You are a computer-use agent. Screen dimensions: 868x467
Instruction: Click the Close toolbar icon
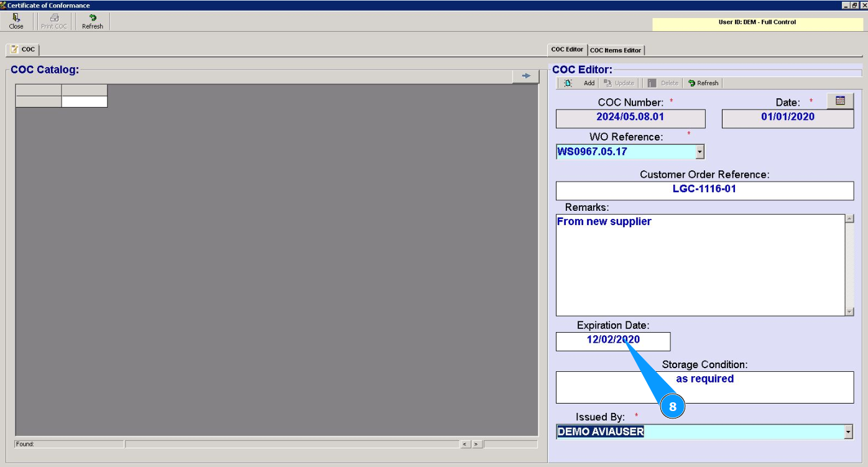(x=16, y=22)
